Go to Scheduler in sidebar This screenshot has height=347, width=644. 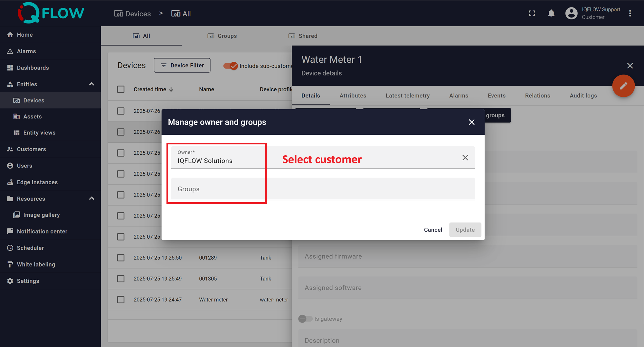[x=30, y=248]
